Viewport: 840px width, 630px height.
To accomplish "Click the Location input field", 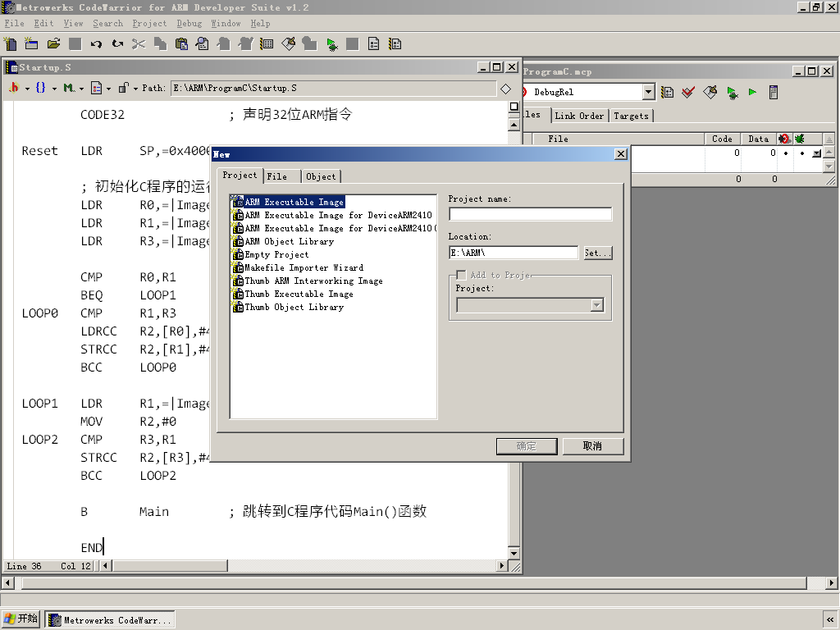I will (514, 253).
